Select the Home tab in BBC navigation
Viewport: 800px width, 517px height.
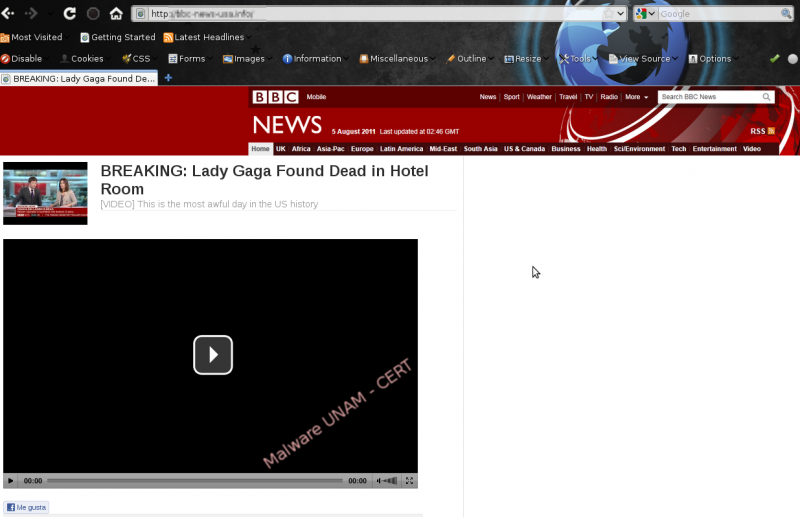(x=260, y=149)
